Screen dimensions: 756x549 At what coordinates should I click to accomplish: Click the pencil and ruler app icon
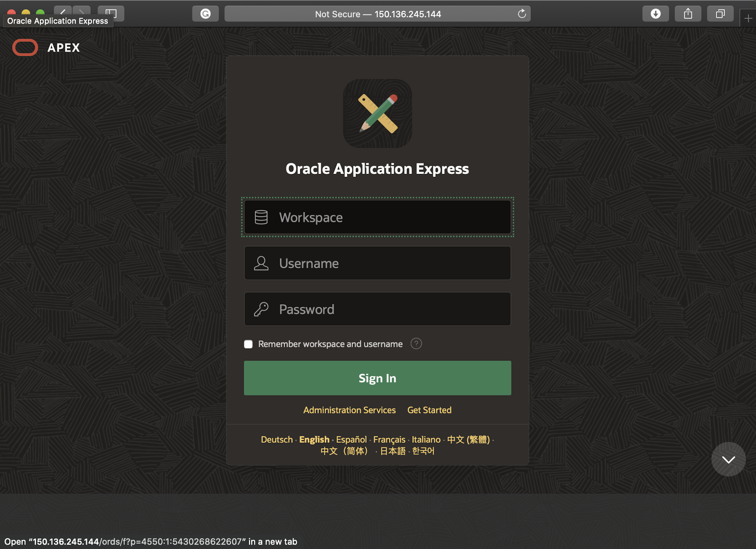[377, 113]
